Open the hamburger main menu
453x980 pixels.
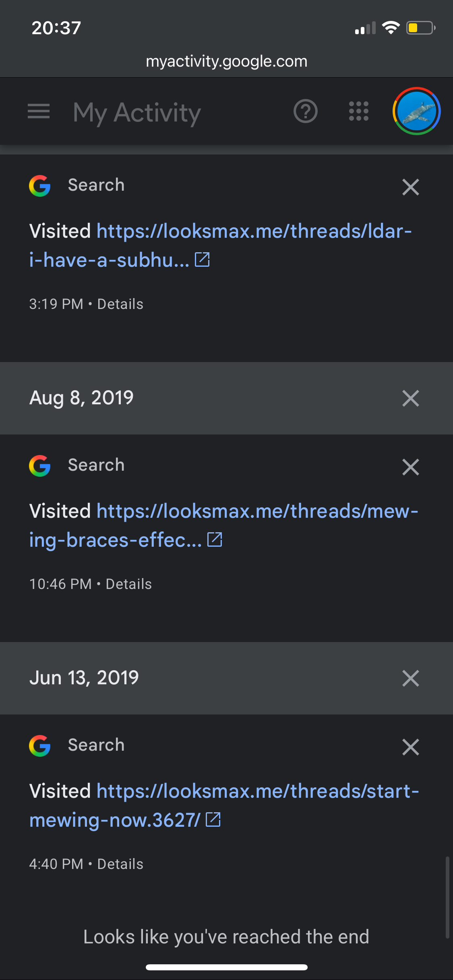pyautogui.click(x=39, y=111)
